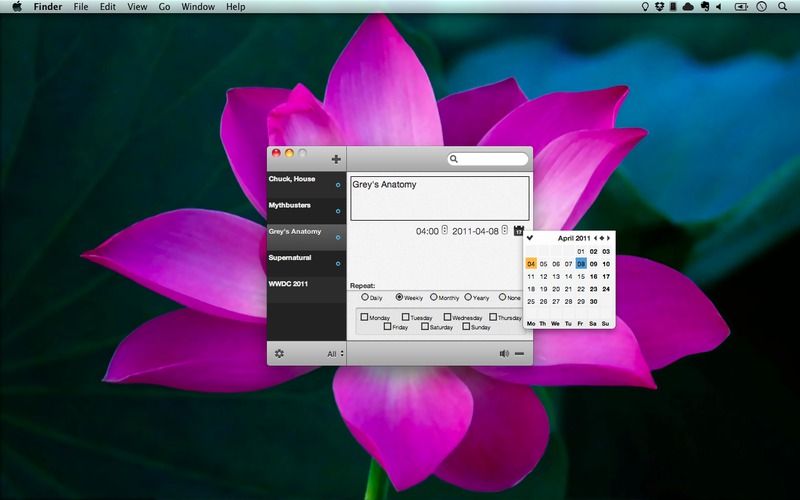Enable the Saturday checkbox
The height and width of the screenshot is (500, 800).
(x=425, y=327)
